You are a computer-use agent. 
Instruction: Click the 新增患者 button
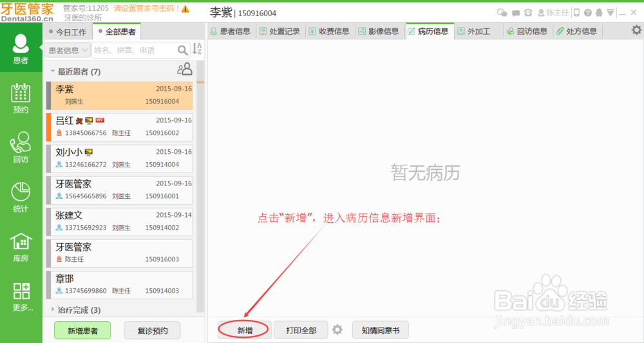tap(82, 331)
